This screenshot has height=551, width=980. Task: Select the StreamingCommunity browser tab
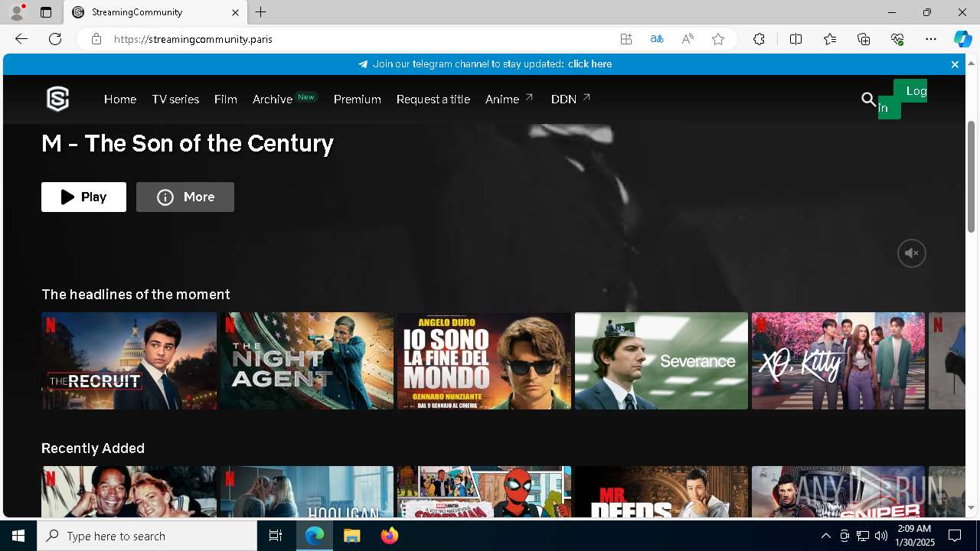pyautogui.click(x=155, y=12)
